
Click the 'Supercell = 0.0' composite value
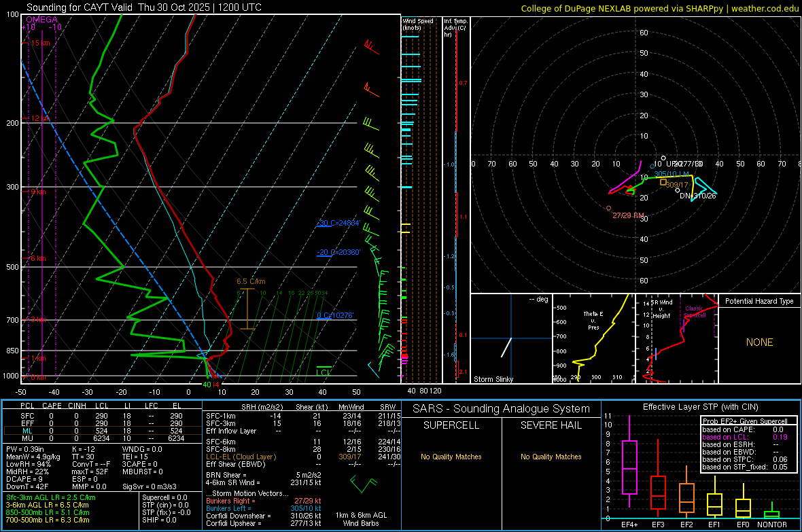pos(164,497)
